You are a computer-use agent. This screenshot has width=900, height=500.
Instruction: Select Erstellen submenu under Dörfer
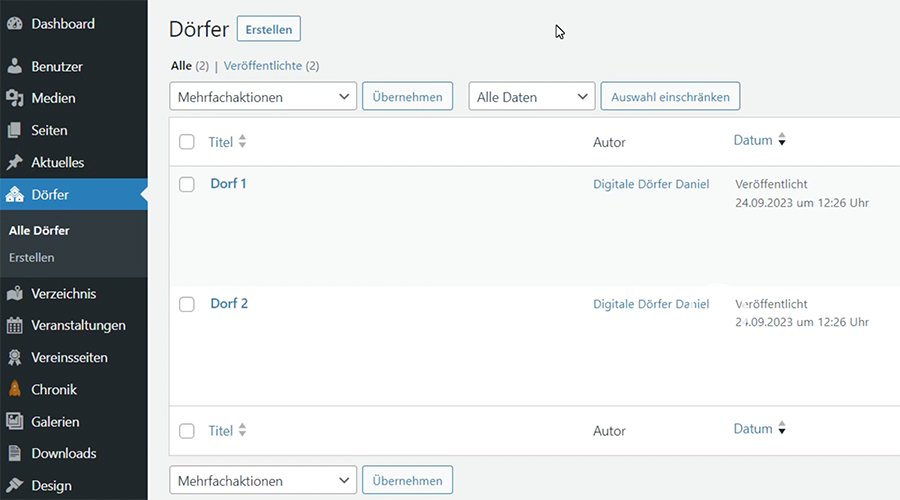[32, 257]
